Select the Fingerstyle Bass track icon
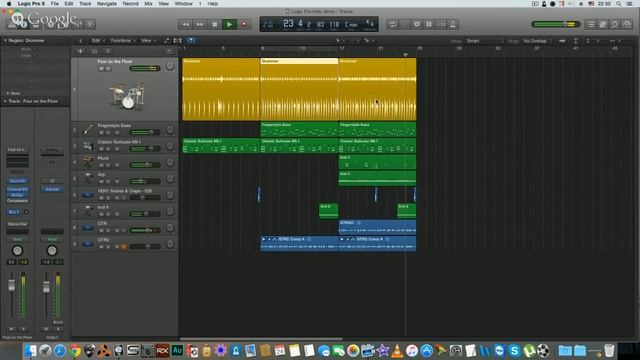Viewport: 640px width, 360px height. [x=87, y=130]
